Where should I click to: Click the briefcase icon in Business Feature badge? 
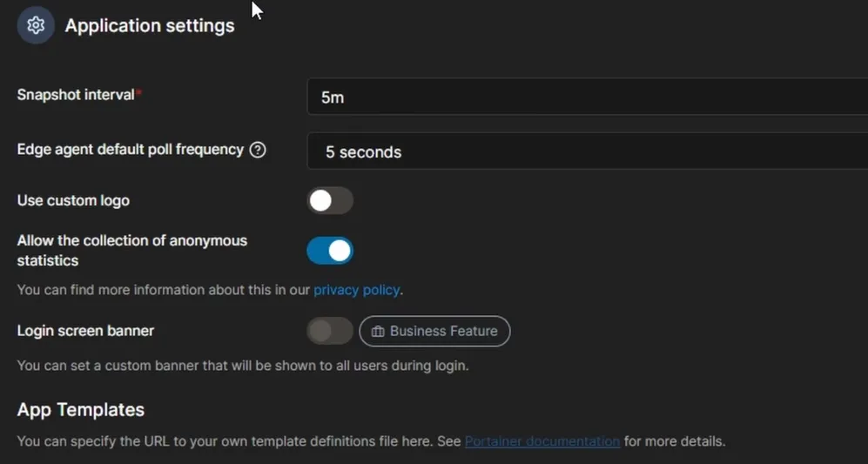(378, 331)
